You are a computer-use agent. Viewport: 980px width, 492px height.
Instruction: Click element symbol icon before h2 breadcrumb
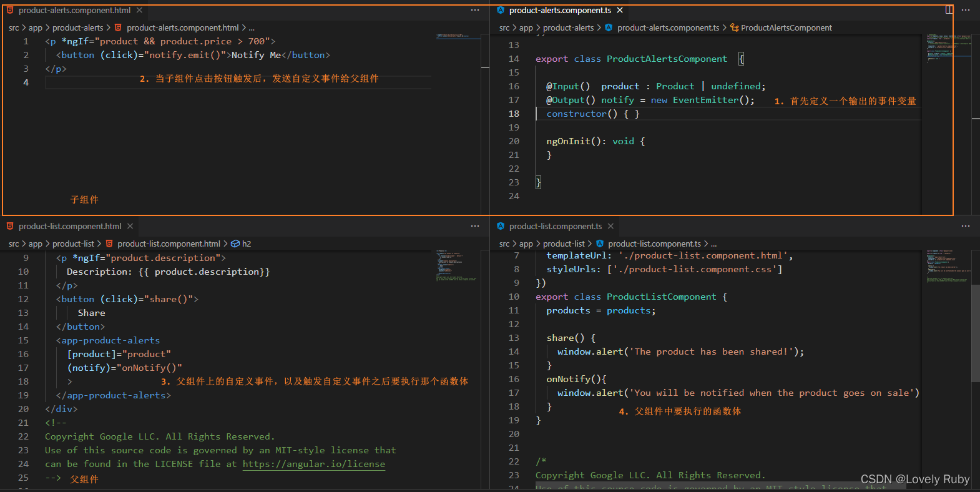coord(235,244)
